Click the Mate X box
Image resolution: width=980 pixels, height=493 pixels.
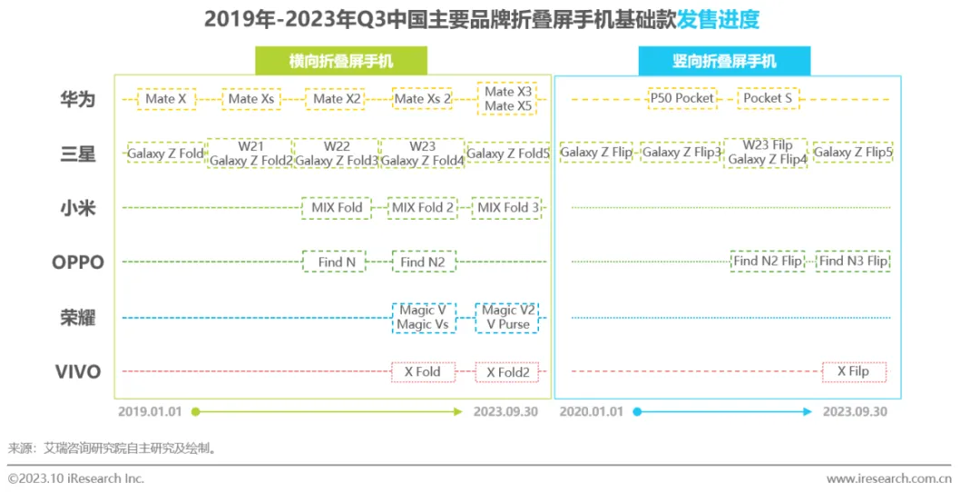click(166, 99)
